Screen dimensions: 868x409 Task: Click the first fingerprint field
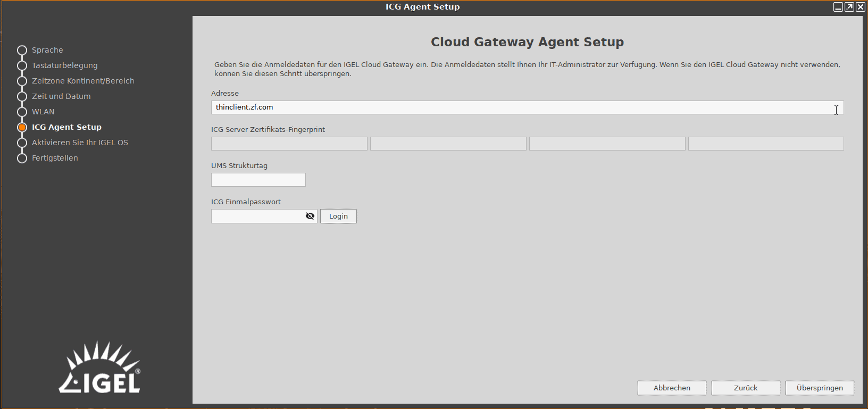289,144
